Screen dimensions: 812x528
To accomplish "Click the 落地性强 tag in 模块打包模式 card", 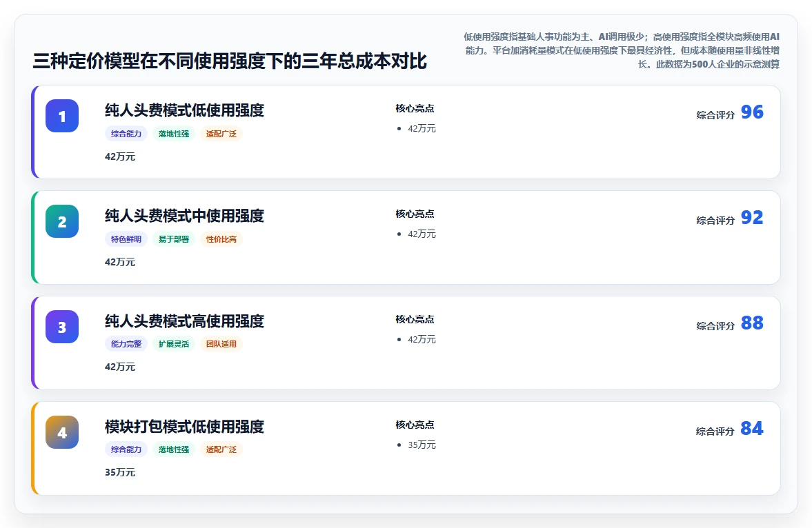I will tap(173, 449).
